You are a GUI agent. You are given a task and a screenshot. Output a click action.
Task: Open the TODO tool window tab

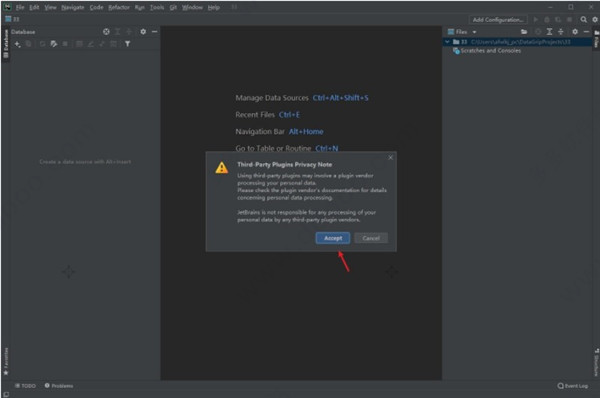pyautogui.click(x=25, y=386)
